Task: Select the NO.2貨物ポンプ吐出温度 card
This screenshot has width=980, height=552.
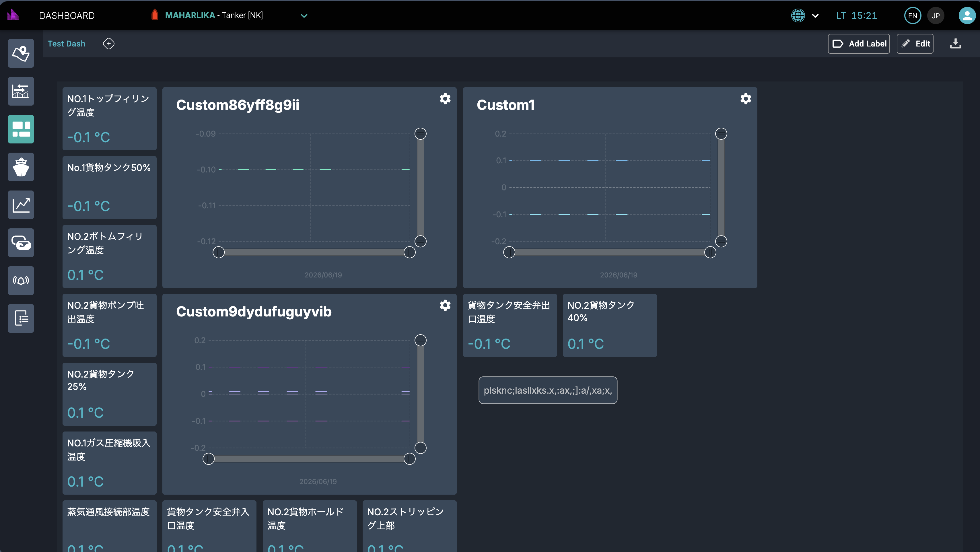Action: click(x=110, y=325)
